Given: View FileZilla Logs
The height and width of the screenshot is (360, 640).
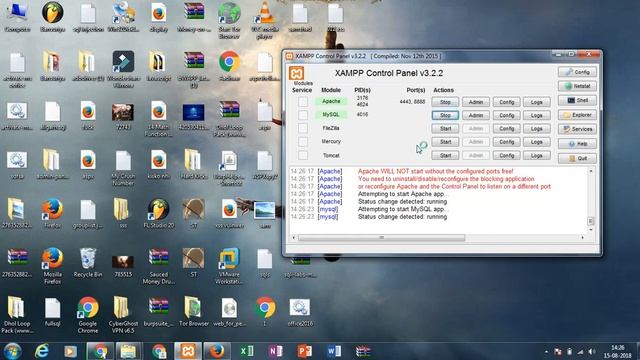Looking at the screenshot, I should pyautogui.click(x=536, y=129).
